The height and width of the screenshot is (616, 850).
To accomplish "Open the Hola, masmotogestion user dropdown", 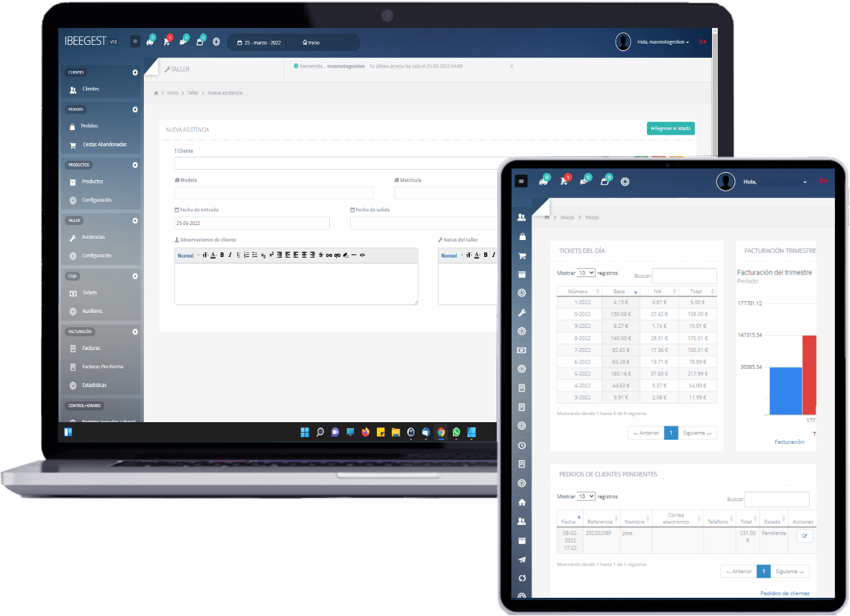I will click(x=663, y=42).
